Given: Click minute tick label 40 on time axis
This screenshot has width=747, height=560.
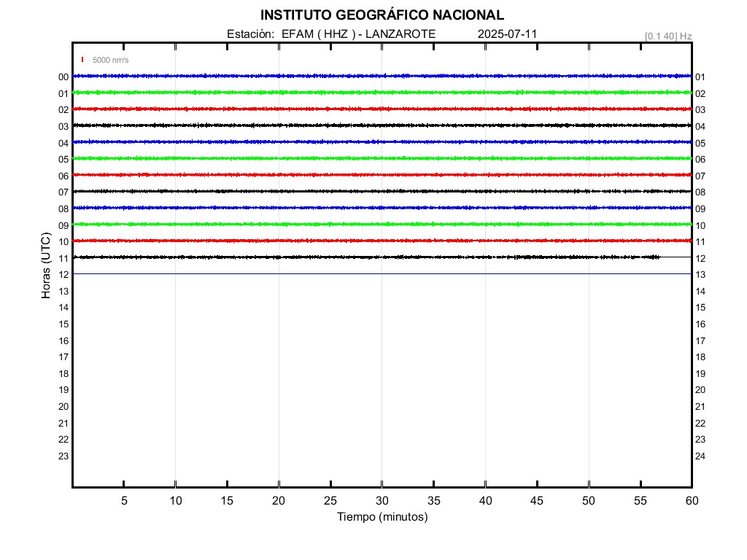Looking at the screenshot, I should [x=485, y=500].
